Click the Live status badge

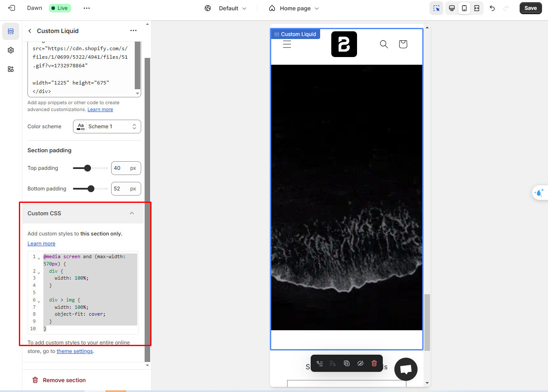click(60, 8)
